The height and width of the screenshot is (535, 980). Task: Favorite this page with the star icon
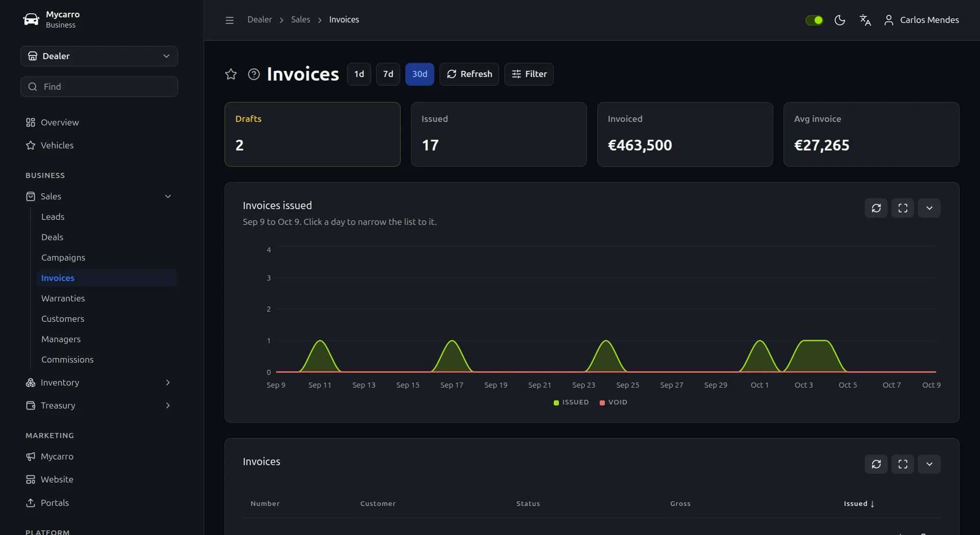(231, 74)
